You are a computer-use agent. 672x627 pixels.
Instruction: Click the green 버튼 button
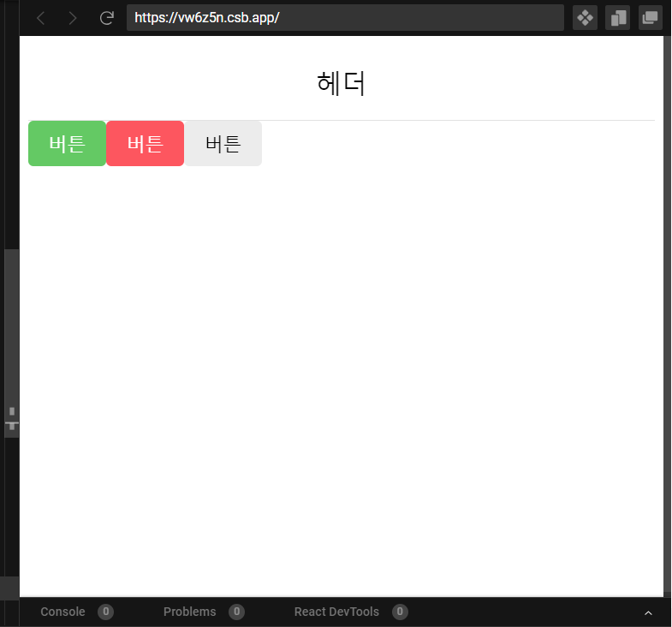[68, 143]
